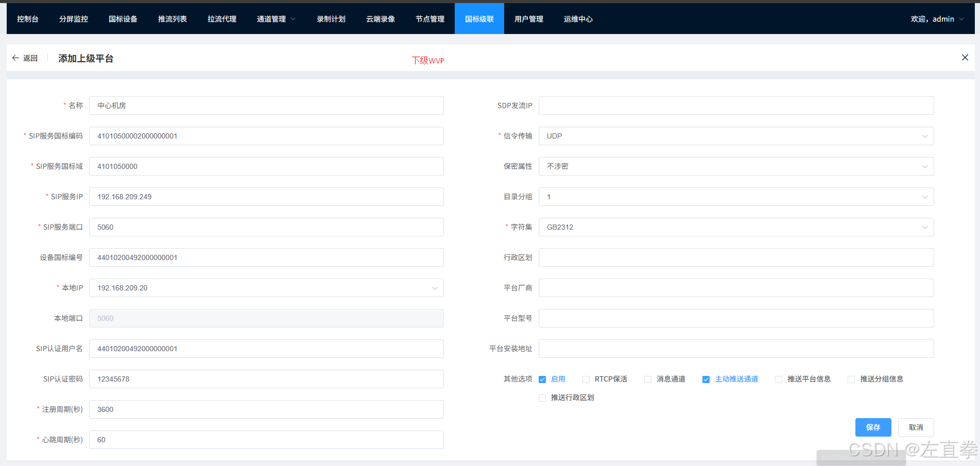Open the 云端录像 page
Viewport: 980px width, 466px height.
[380, 19]
